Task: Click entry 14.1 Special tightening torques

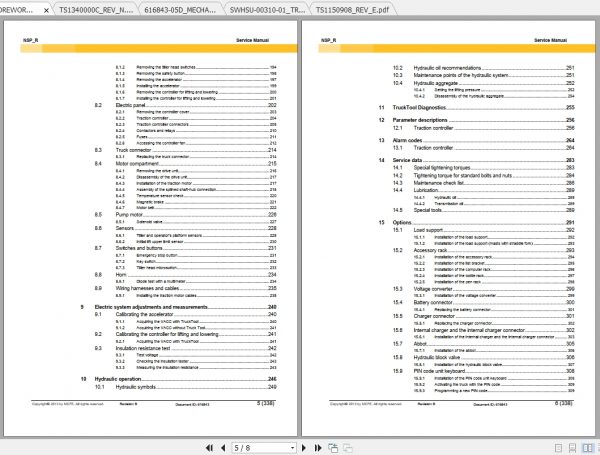Action: click(484, 168)
